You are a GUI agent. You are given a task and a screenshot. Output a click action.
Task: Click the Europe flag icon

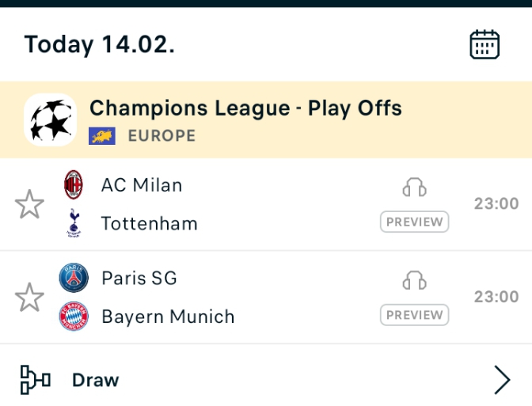pos(102,136)
